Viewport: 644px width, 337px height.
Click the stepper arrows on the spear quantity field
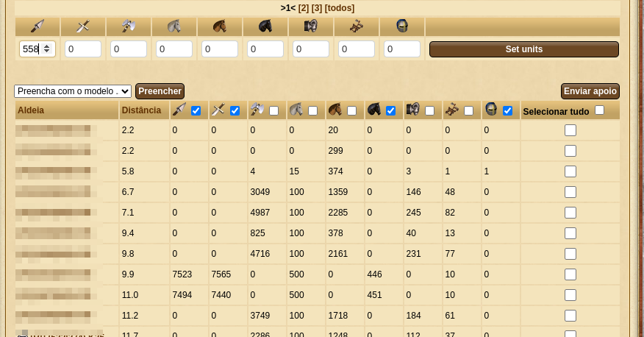point(47,49)
